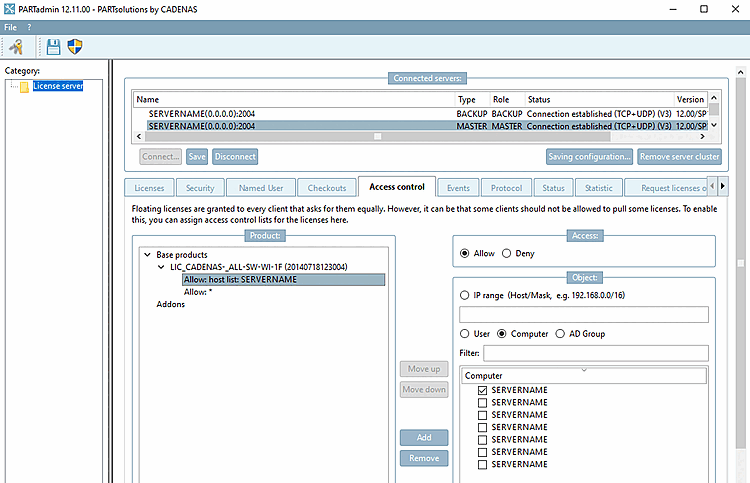750x483 pixels.
Task: Click the IP range input field
Action: point(584,315)
